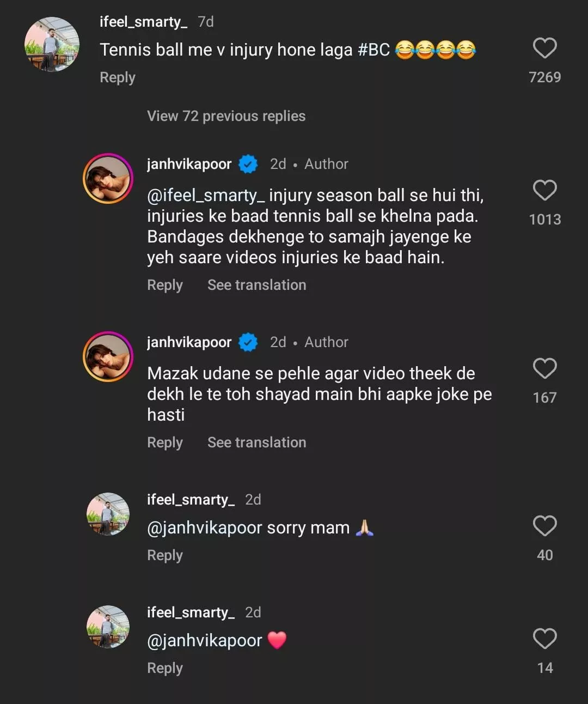Tap heart icon on 'sorry mam' reply
The width and height of the screenshot is (588, 704).
[x=544, y=526]
